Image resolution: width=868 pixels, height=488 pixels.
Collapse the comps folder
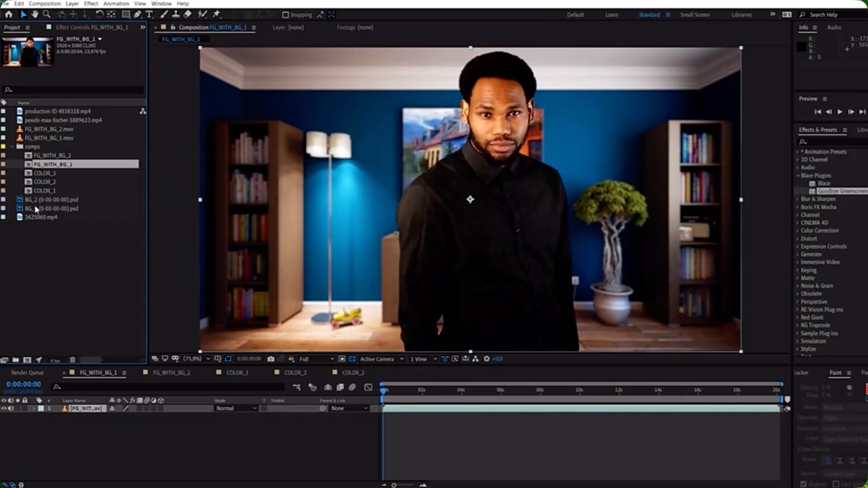pos(12,147)
